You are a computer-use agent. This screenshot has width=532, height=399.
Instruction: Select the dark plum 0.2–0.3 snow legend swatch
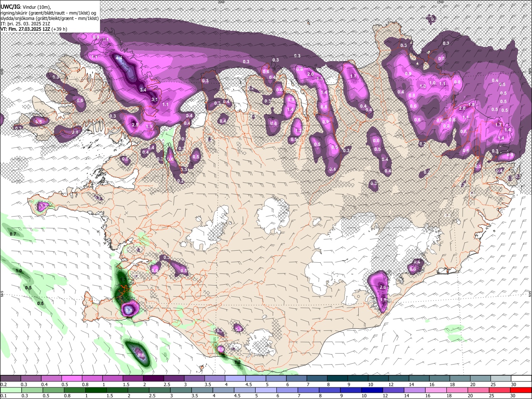point(10,379)
